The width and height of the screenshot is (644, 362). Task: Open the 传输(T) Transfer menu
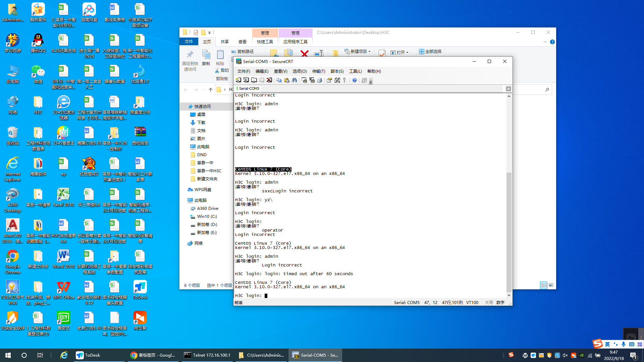(318, 71)
